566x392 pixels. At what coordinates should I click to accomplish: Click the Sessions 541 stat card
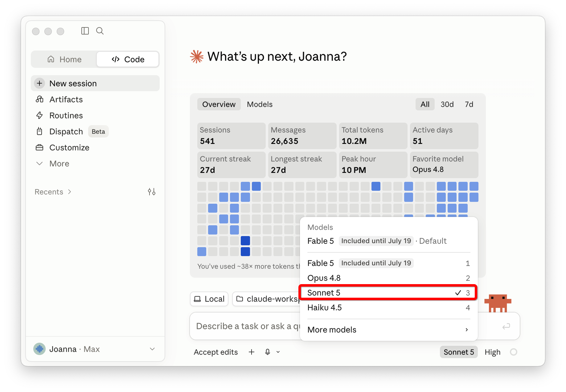pos(231,136)
